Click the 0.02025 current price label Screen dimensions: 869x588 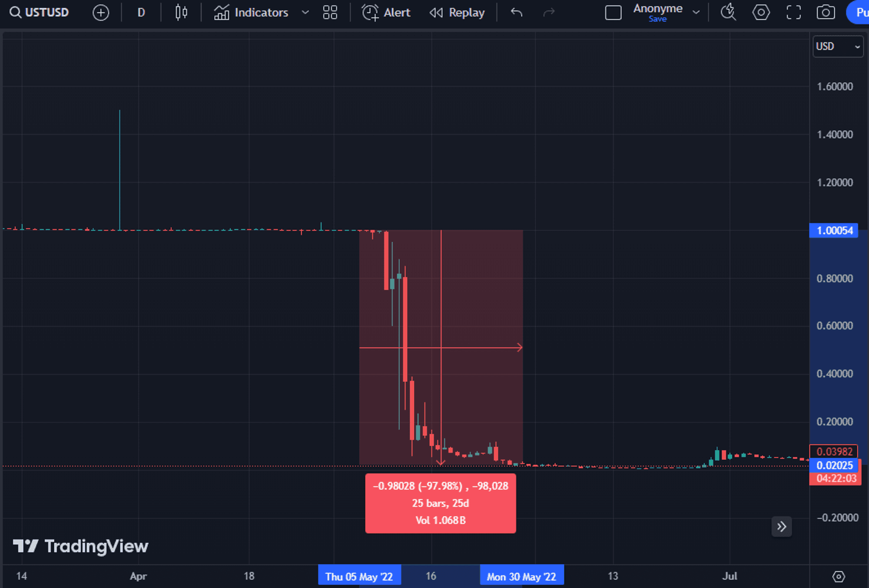(x=835, y=465)
